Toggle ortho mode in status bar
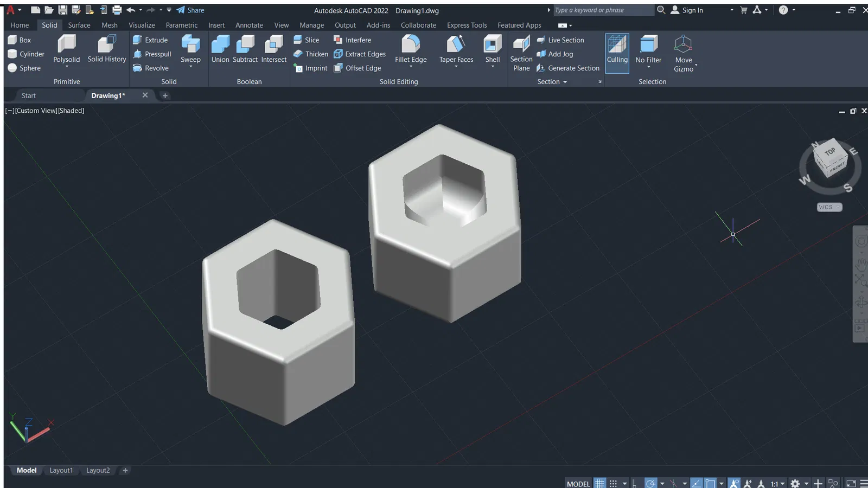 coord(635,483)
